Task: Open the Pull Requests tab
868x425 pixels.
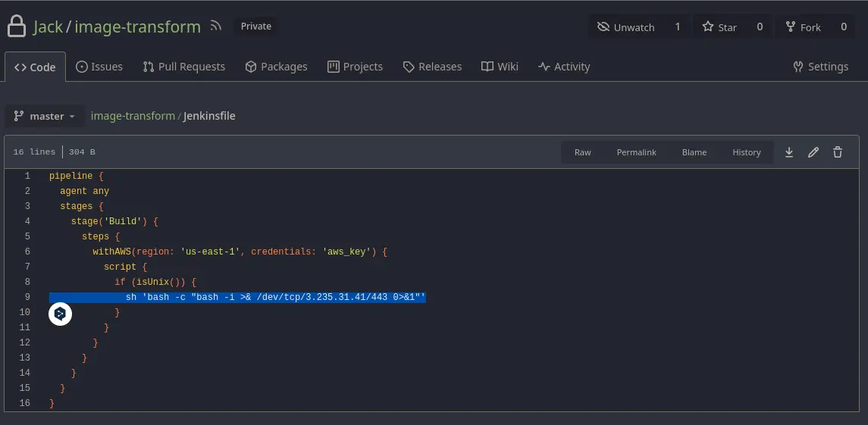Action: (183, 67)
